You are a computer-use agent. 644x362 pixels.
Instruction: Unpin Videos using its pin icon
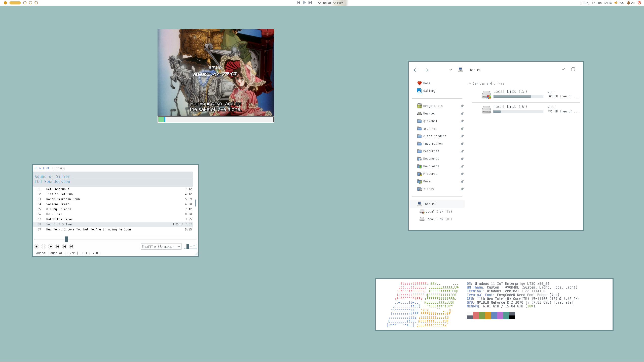tap(462, 189)
